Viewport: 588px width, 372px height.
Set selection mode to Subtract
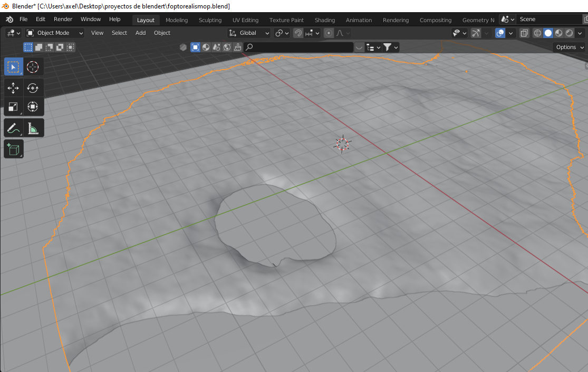coord(49,47)
